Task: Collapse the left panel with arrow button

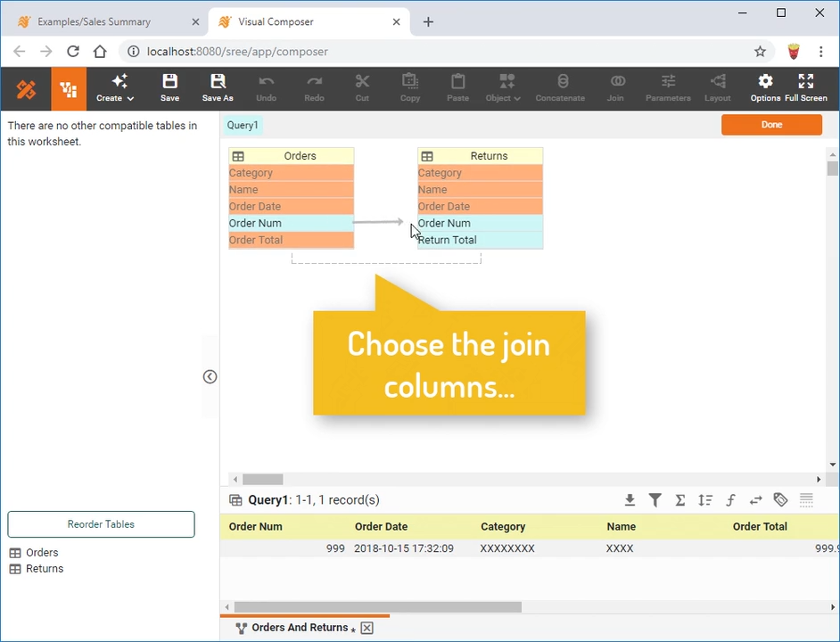Action: [x=210, y=376]
